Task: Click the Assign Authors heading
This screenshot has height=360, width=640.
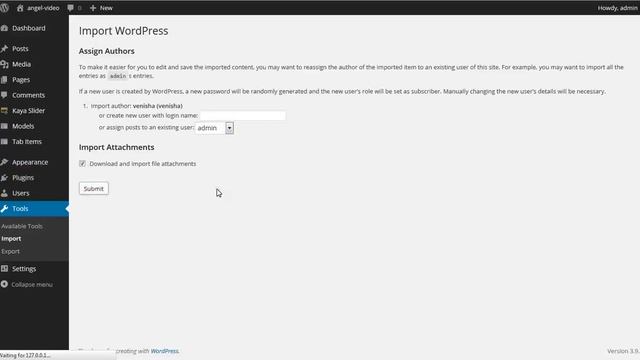Action: click(x=107, y=51)
